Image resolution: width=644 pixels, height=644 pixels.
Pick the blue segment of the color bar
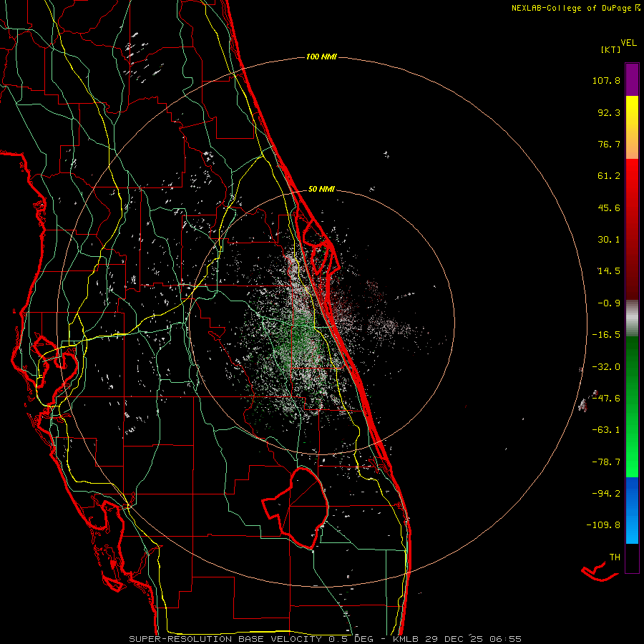pos(632,510)
